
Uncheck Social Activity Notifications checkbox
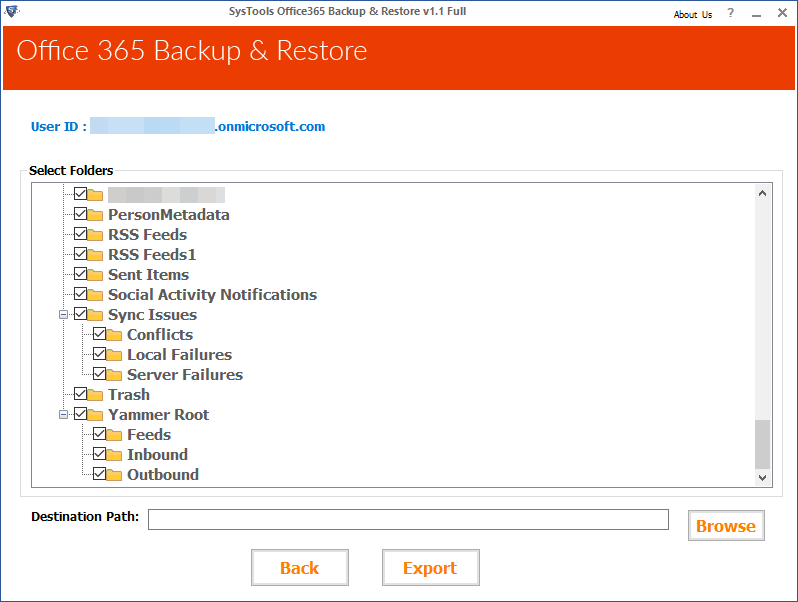click(x=80, y=293)
